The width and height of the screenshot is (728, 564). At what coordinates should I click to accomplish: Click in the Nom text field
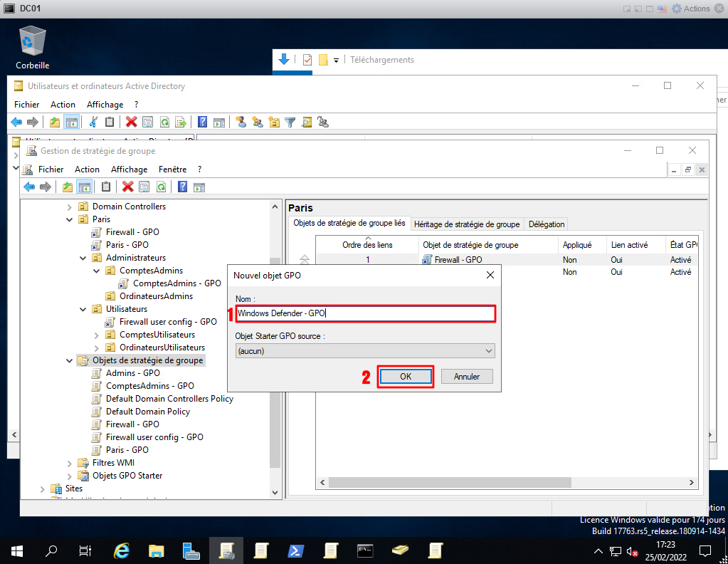(x=365, y=313)
